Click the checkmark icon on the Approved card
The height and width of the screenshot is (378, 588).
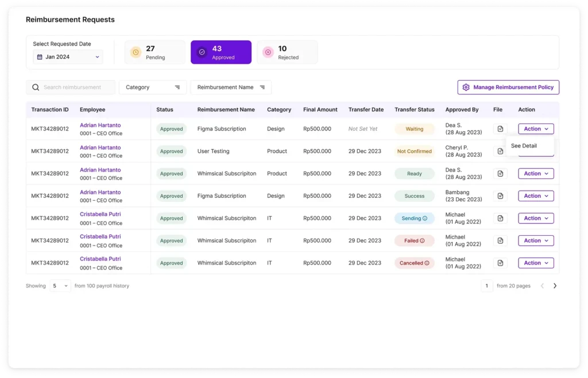tap(202, 52)
